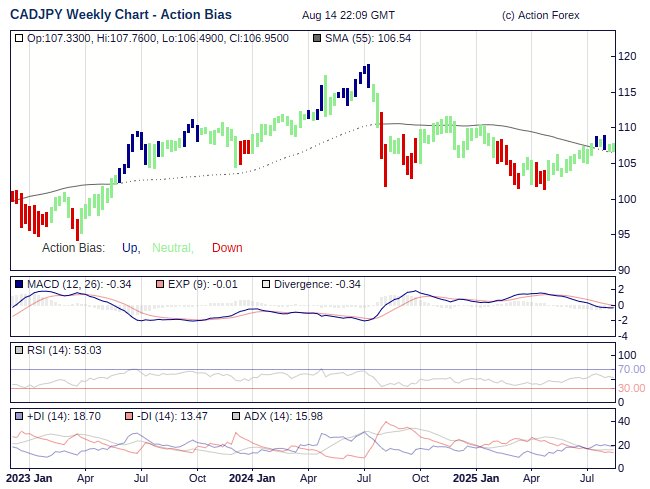Image resolution: width=650 pixels, height=489 pixels.
Task: Click the RSI 30.00 oversold level label
Action: tap(630, 388)
